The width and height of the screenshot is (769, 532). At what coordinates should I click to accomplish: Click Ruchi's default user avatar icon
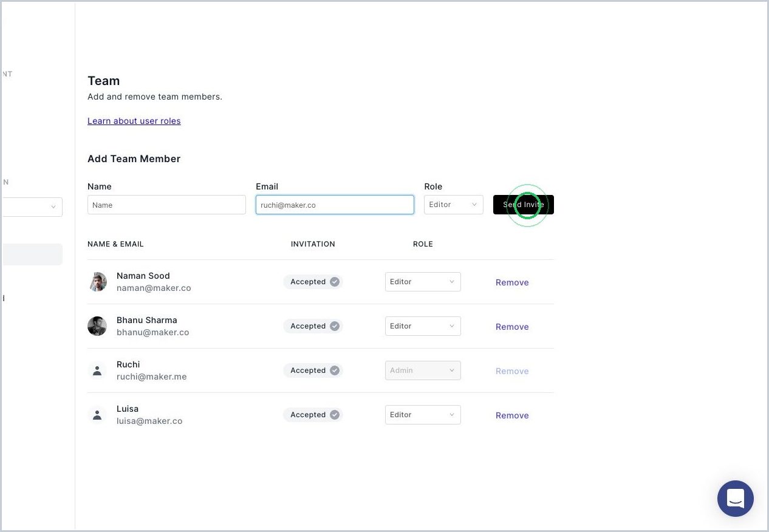(x=97, y=370)
